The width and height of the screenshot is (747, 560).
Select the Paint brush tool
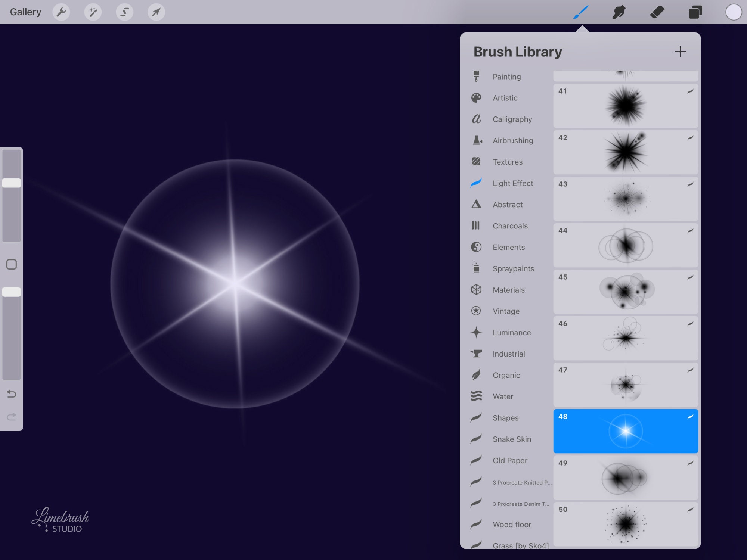(x=582, y=12)
